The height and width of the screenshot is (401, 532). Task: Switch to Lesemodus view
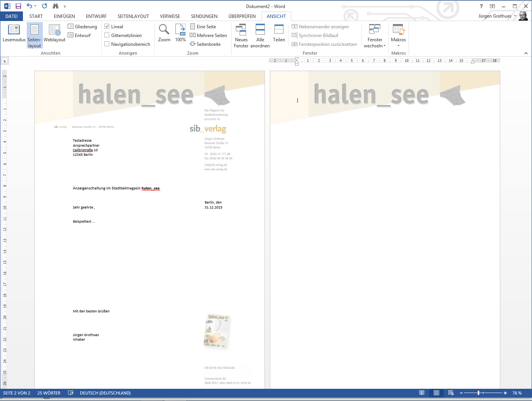pyautogui.click(x=14, y=33)
